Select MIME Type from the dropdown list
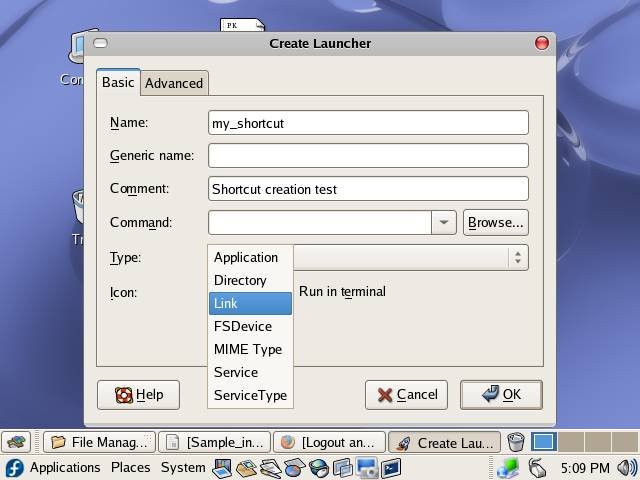The height and width of the screenshot is (480, 640). [x=248, y=349]
